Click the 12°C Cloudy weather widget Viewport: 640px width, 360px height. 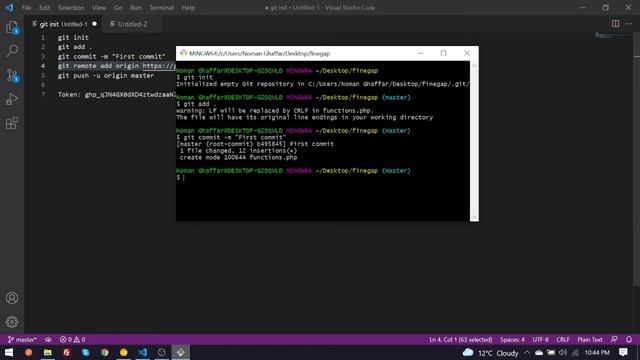click(x=490, y=353)
